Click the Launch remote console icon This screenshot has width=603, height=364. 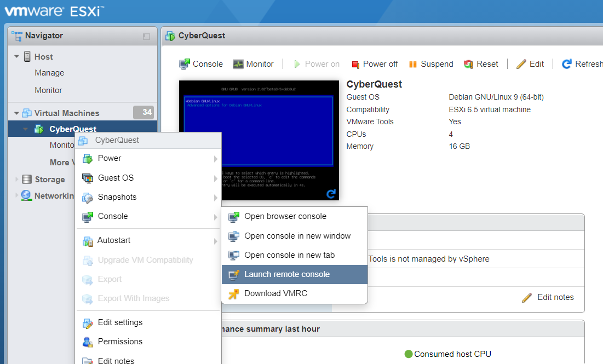[234, 274]
